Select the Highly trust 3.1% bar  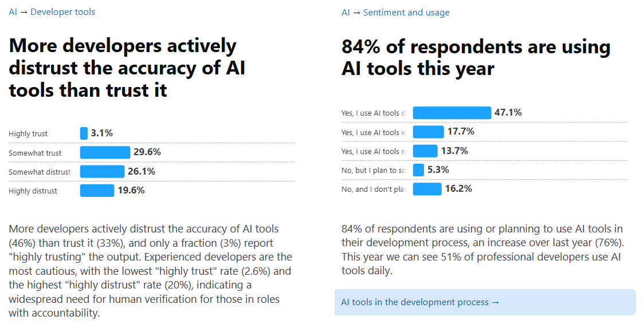click(84, 133)
